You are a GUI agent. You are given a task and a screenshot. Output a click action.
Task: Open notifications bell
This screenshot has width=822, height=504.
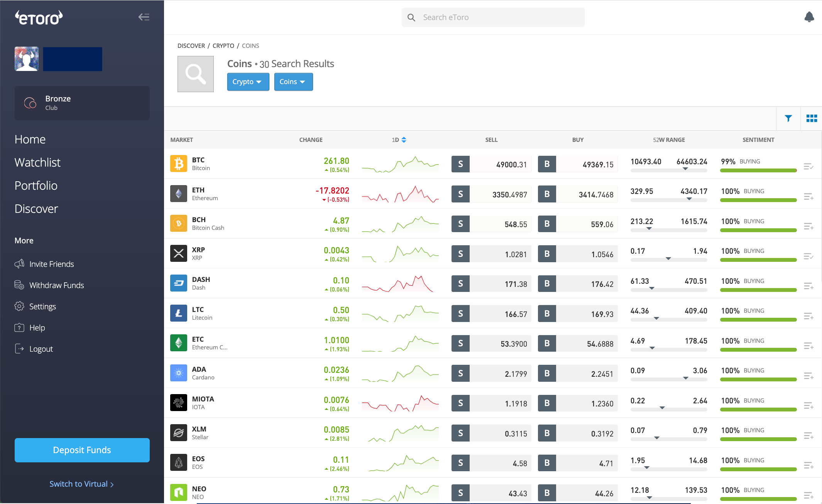tap(809, 17)
